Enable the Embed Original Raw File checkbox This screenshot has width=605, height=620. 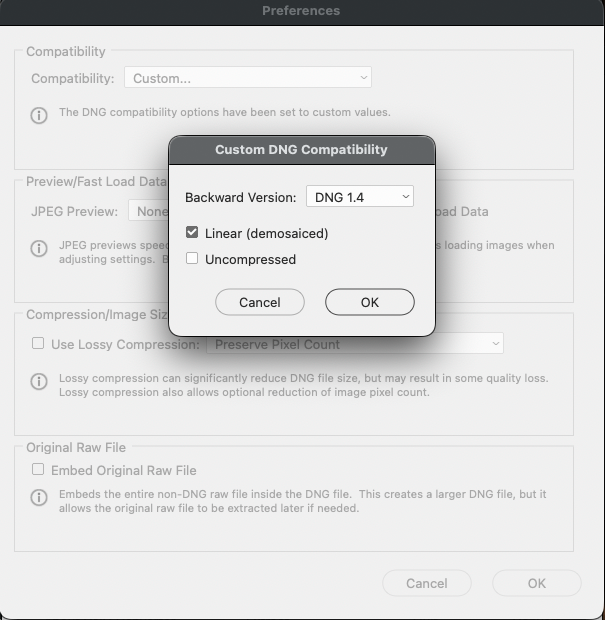[38, 470]
